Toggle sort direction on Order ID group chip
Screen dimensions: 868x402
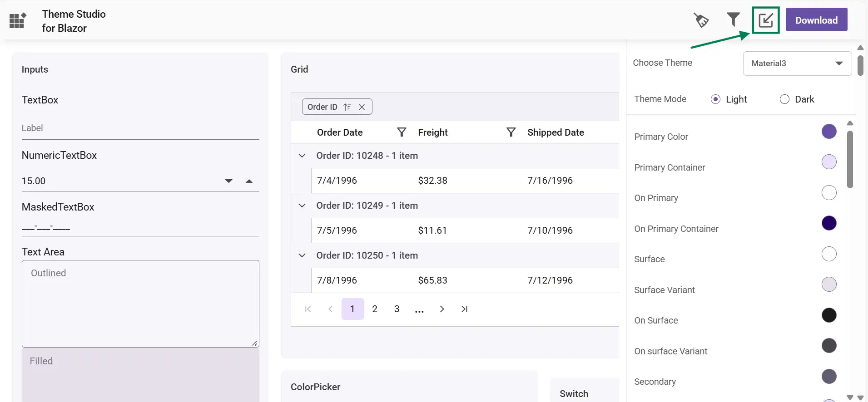[347, 107]
